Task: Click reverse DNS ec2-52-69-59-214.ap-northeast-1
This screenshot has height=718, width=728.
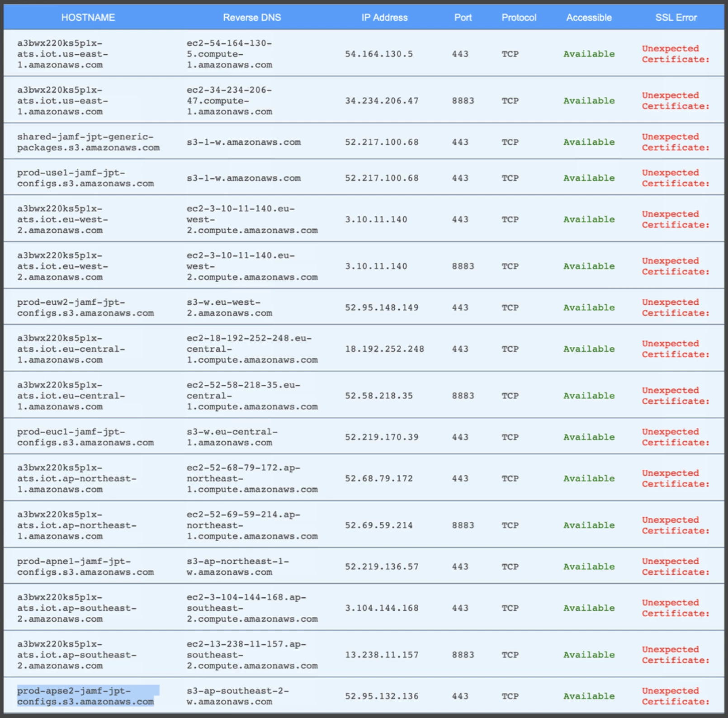Action: pyautogui.click(x=252, y=525)
